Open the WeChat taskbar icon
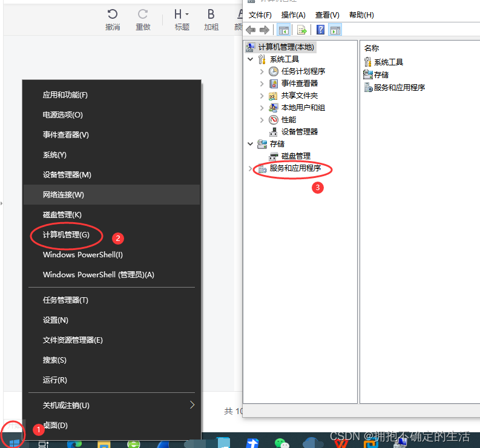 pyautogui.click(x=281, y=443)
